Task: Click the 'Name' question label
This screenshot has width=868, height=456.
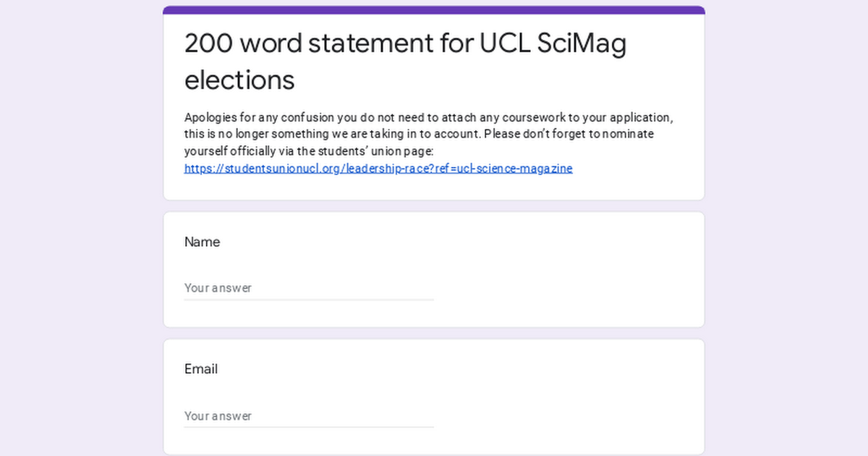Action: click(x=202, y=242)
